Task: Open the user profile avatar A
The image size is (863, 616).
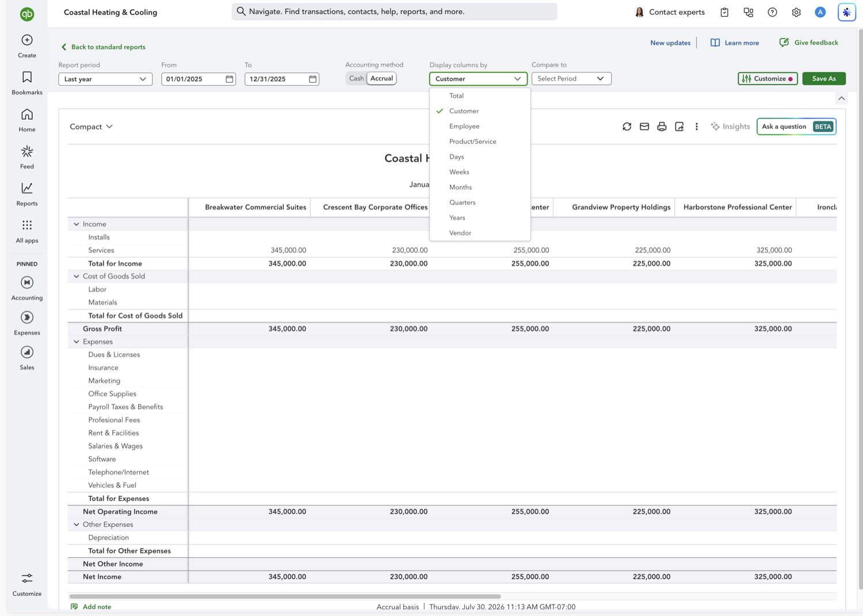Action: 820,12
